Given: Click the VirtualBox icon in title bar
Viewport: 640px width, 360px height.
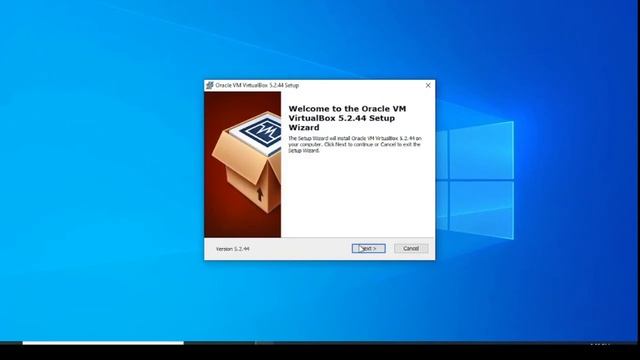Looking at the screenshot, I should (x=210, y=85).
